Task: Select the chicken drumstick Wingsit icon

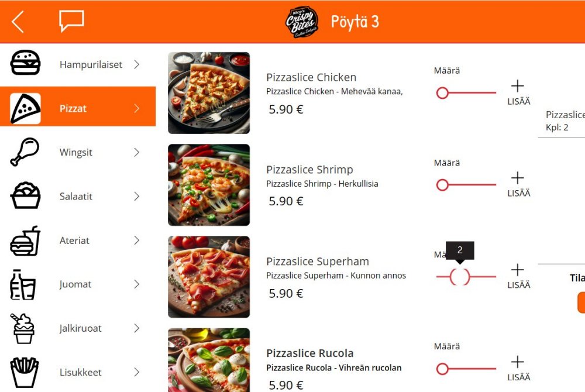Action: 25,152
